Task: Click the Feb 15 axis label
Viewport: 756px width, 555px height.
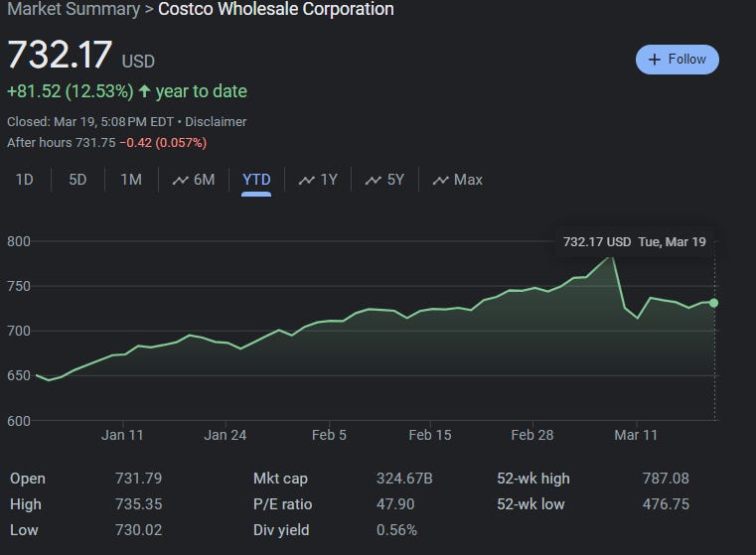Action: click(x=430, y=435)
